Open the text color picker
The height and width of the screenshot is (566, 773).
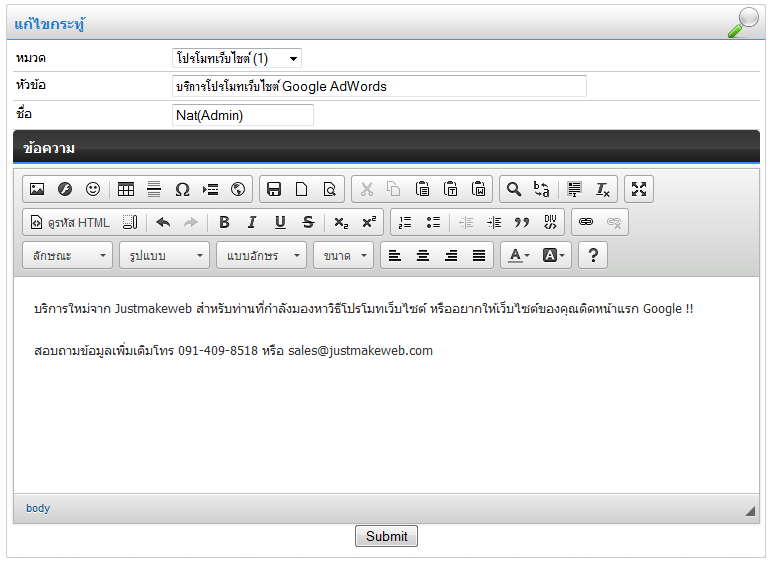click(518, 256)
